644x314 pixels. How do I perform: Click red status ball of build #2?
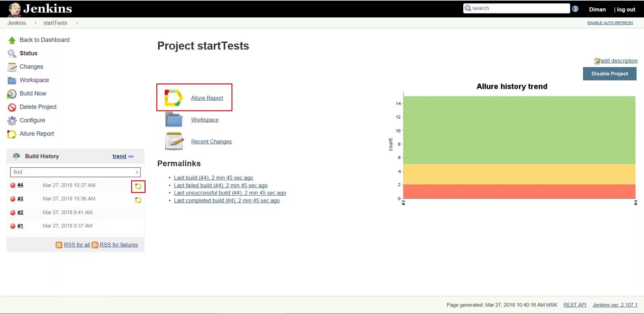point(13,212)
